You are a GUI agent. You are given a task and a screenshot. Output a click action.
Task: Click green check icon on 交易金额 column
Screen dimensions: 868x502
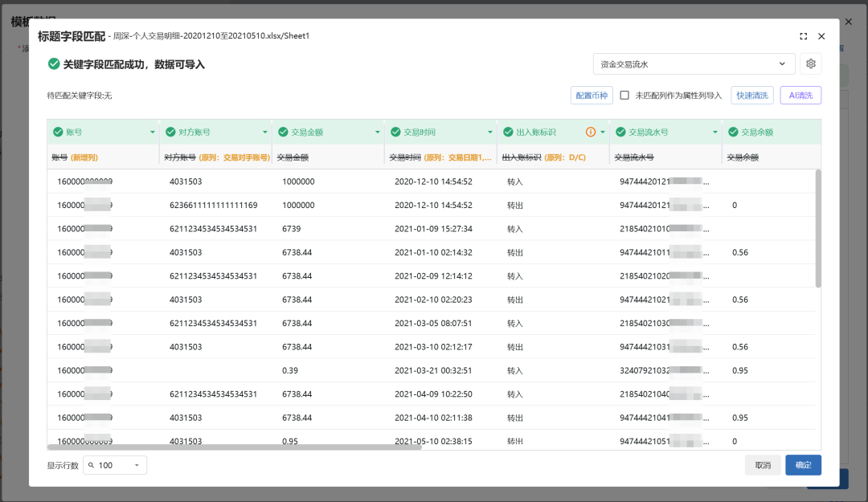(283, 132)
